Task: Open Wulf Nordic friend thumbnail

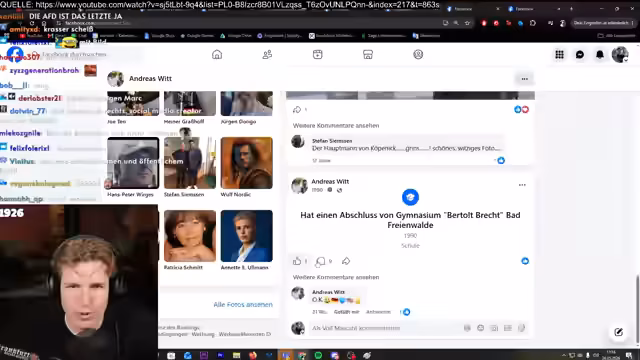Action: (247, 163)
